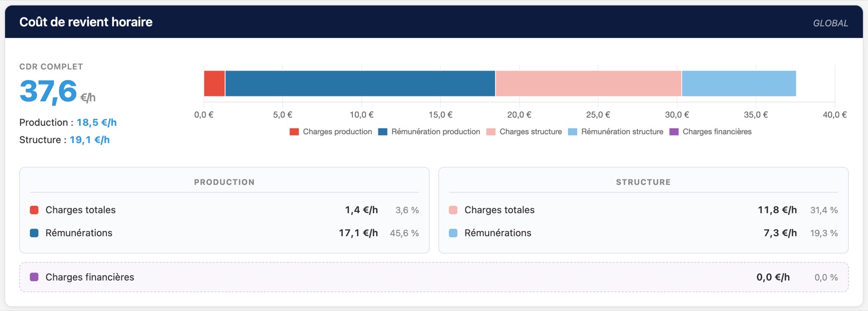The image size is (868, 311).
Task: Click the 37,6 €/h CDR complet value
Action: [58, 92]
